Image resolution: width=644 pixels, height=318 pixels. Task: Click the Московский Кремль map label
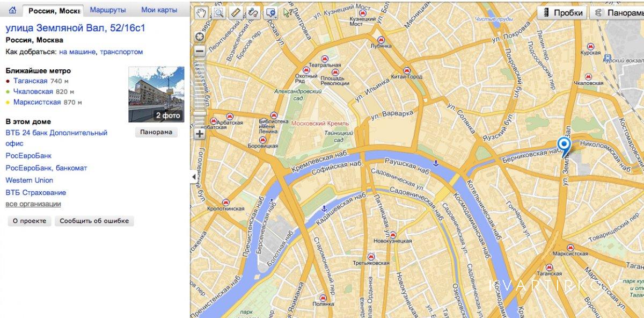[x=320, y=124]
